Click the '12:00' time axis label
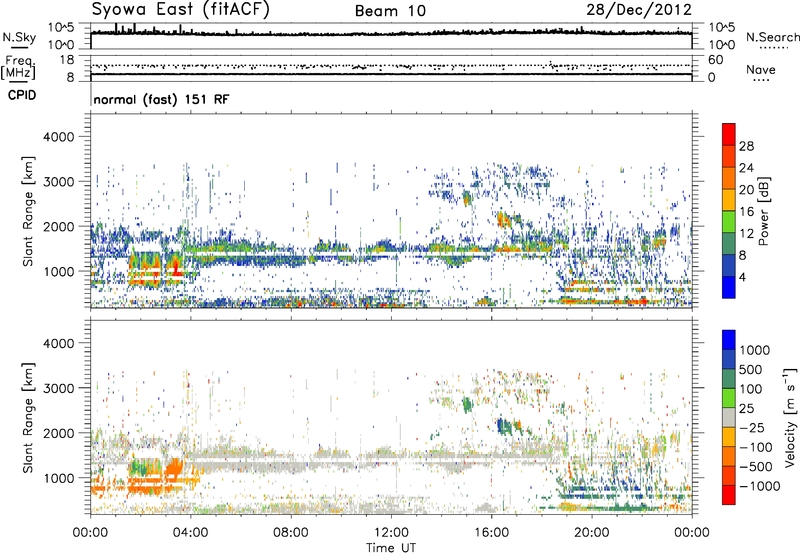Image resolution: width=800 pixels, height=554 pixels. (391, 533)
